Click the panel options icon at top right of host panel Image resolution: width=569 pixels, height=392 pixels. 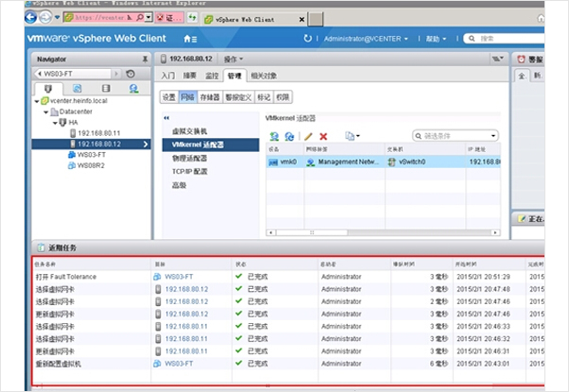(497, 59)
